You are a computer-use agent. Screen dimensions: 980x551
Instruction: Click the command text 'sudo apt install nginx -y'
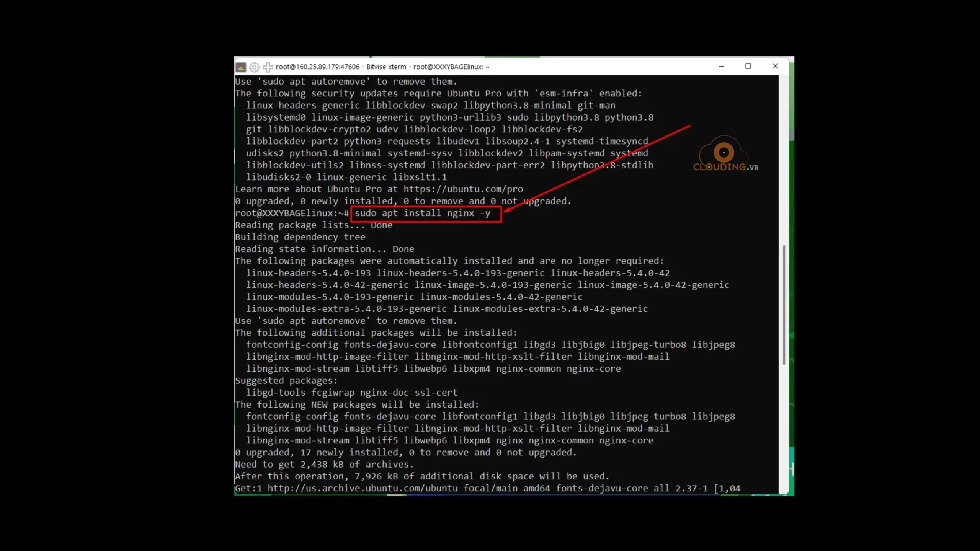coord(422,213)
